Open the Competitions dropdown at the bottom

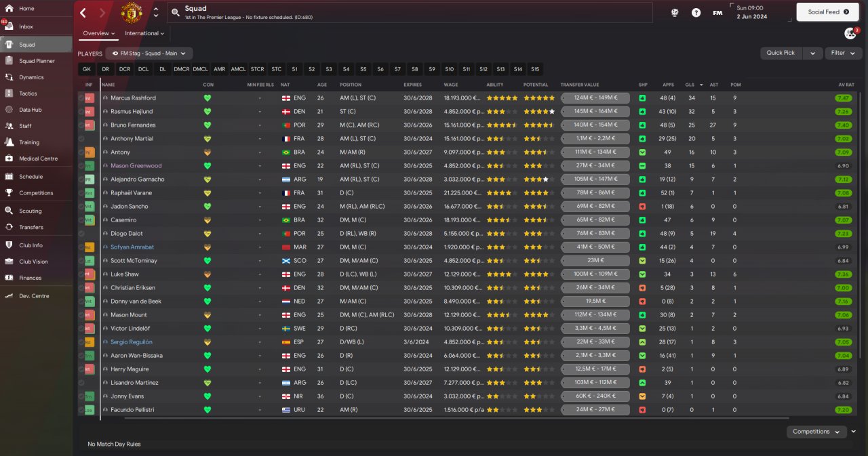coord(816,432)
